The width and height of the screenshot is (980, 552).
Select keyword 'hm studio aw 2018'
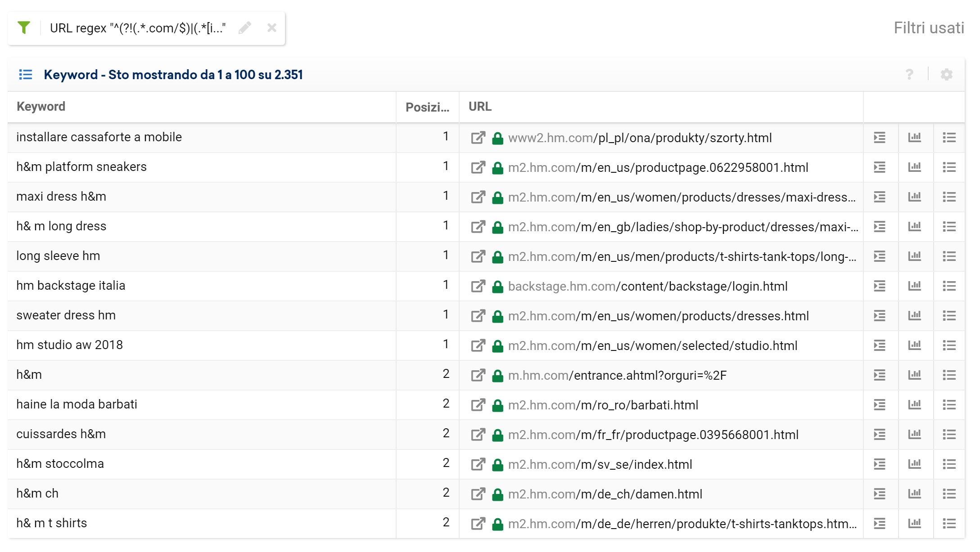point(69,345)
